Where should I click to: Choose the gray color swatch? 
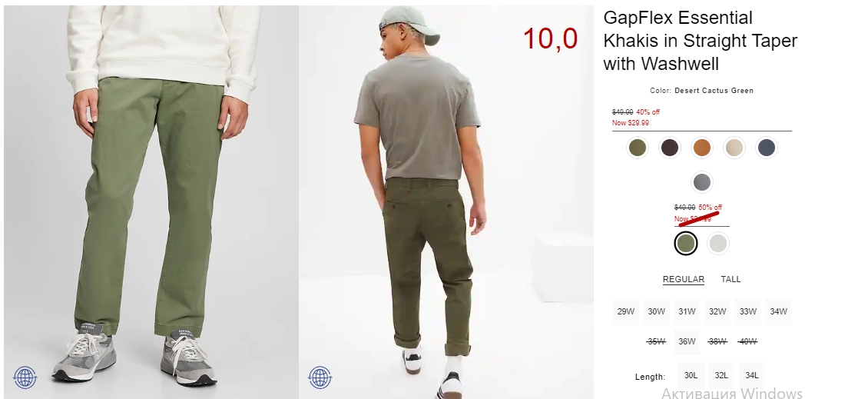(702, 182)
